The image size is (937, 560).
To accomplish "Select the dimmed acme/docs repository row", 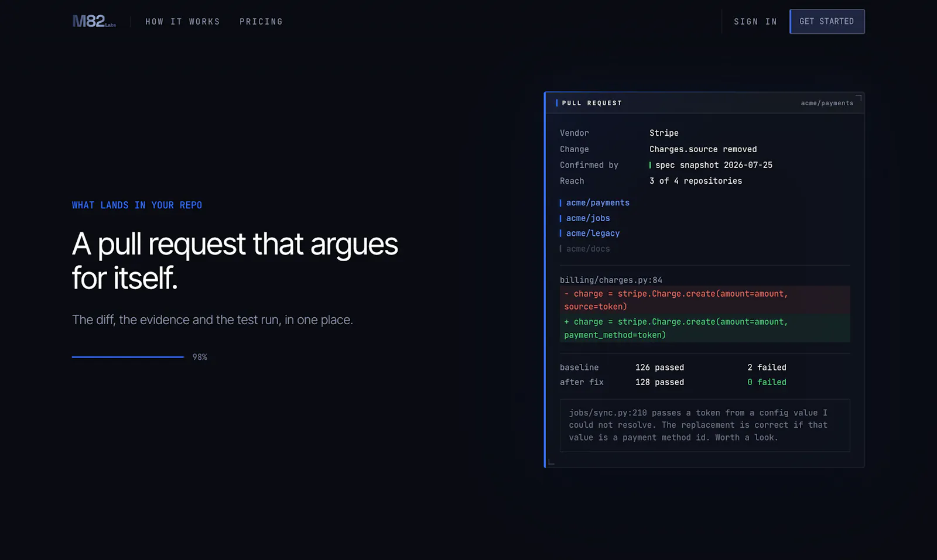I will 585,249.
